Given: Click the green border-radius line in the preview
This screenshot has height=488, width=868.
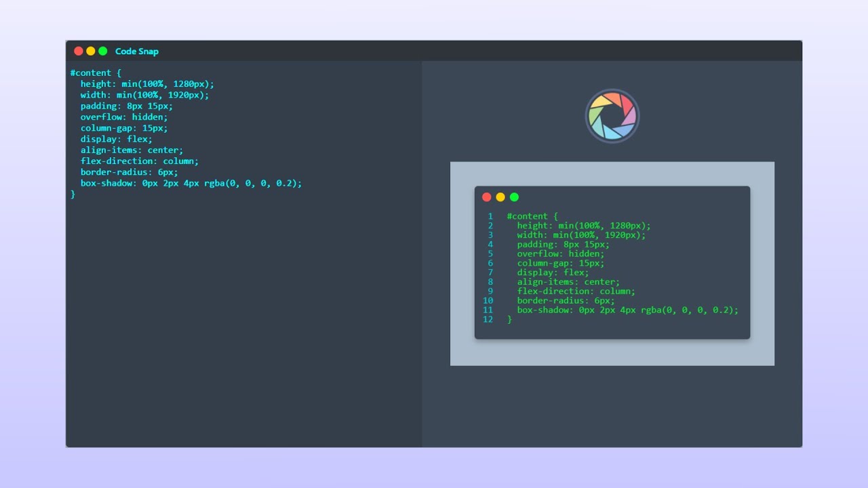Looking at the screenshot, I should [566, 301].
